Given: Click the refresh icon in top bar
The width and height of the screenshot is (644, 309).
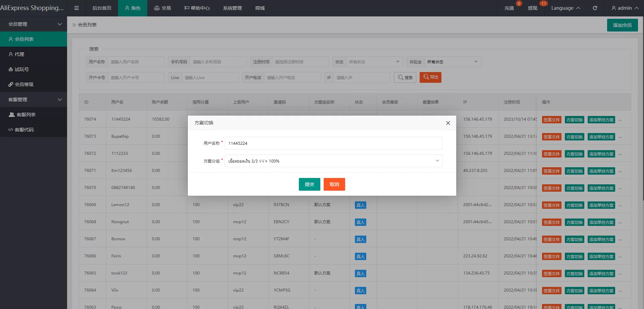Looking at the screenshot, I should [x=595, y=8].
